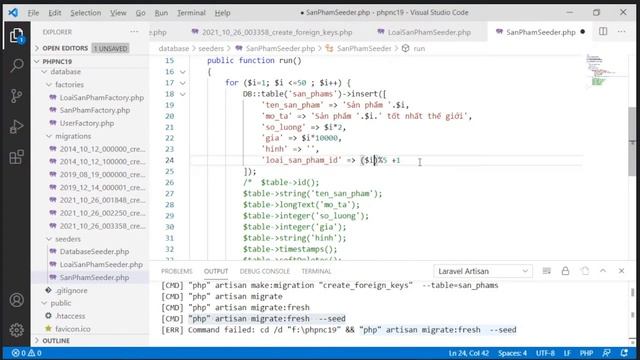Click the feedback icon in status bar

(607, 353)
